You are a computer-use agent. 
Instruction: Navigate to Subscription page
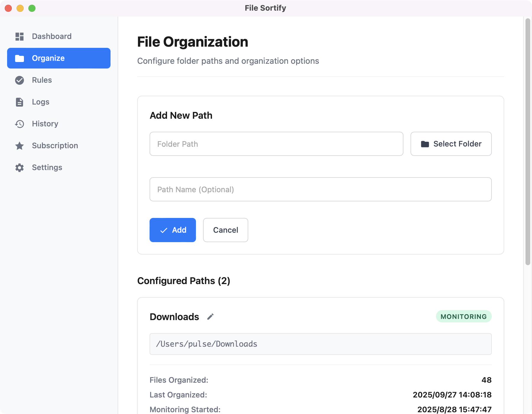tap(55, 146)
